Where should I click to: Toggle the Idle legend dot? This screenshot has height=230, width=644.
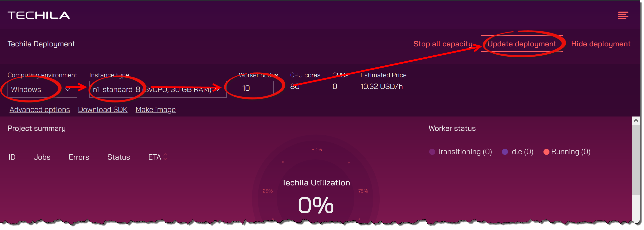505,152
